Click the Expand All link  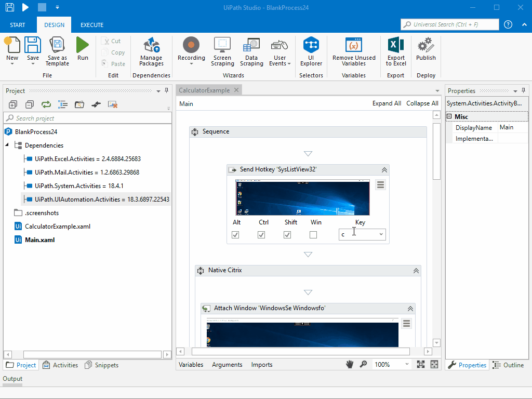click(387, 103)
